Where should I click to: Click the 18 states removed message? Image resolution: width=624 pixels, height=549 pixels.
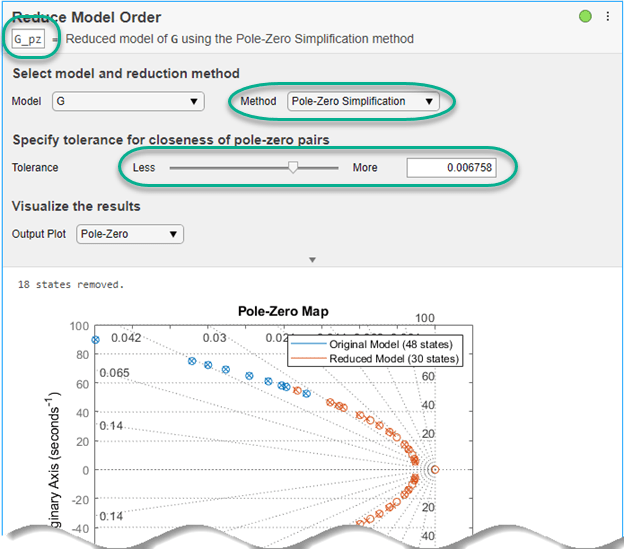coord(70,284)
